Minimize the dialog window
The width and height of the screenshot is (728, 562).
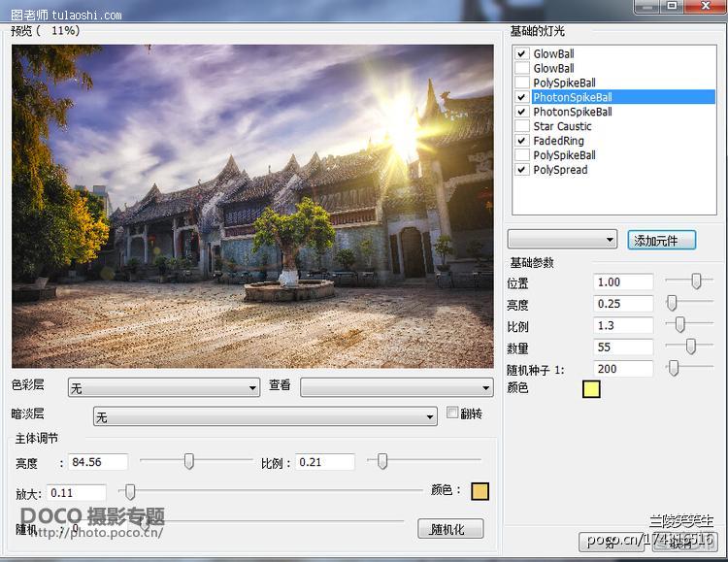coord(647,6)
